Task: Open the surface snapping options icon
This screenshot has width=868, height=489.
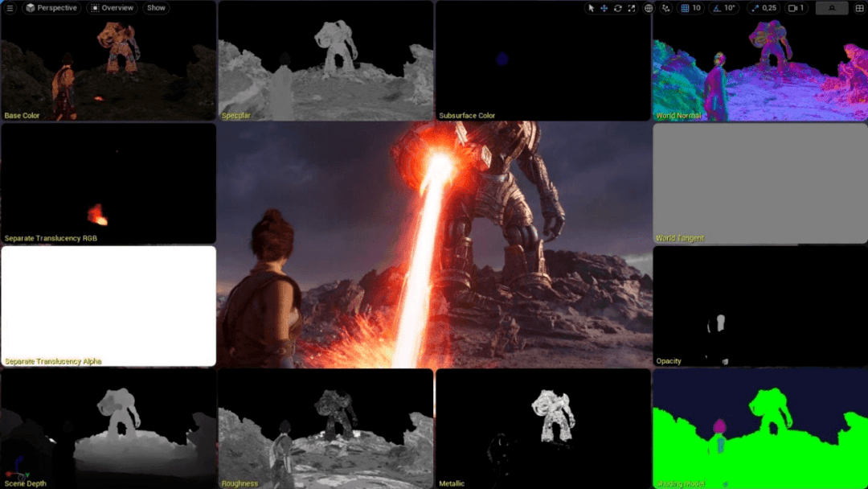Action: point(665,8)
